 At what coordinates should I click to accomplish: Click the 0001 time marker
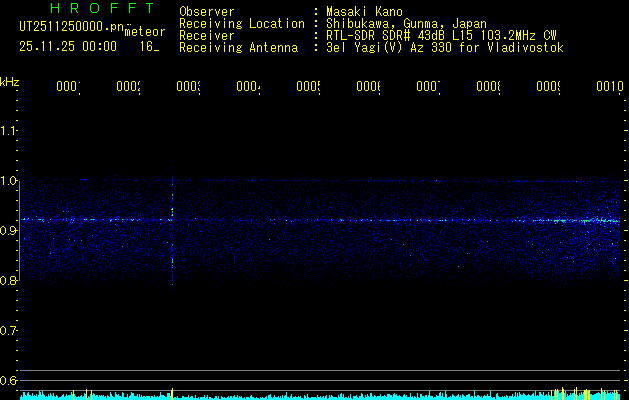click(67, 87)
